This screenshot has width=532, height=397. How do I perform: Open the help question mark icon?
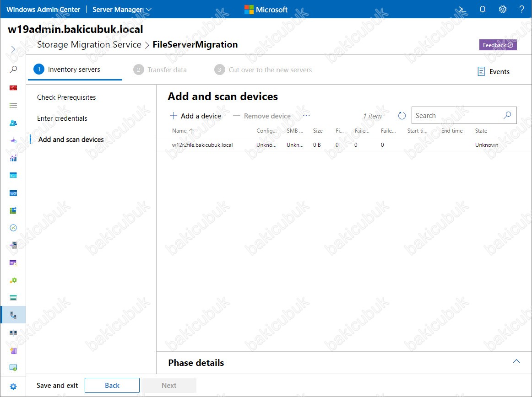click(522, 9)
